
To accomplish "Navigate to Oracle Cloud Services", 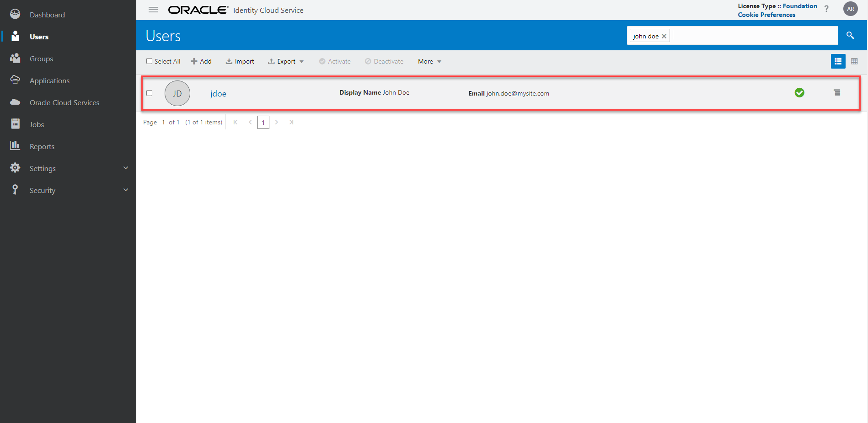I will point(64,102).
